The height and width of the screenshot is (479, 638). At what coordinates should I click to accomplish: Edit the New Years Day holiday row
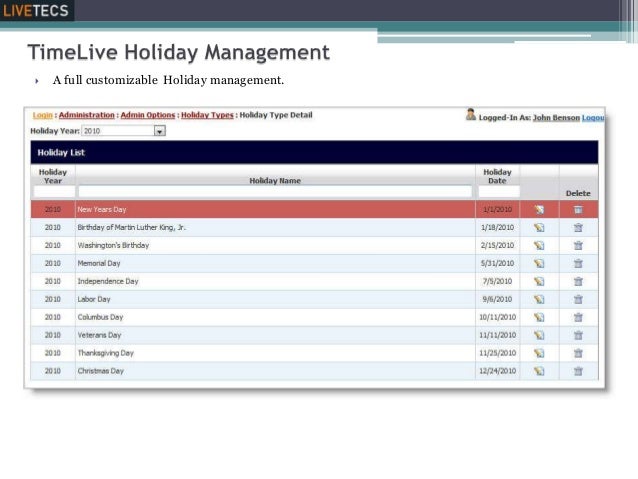(539, 210)
